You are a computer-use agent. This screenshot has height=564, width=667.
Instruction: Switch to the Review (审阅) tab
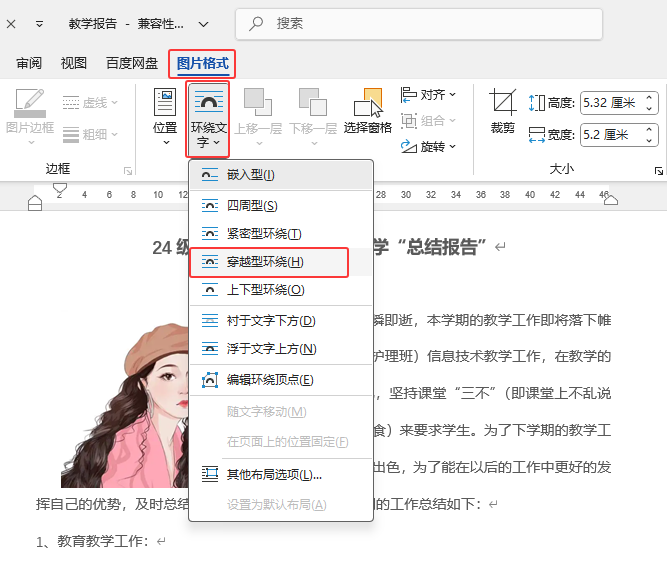[29, 63]
